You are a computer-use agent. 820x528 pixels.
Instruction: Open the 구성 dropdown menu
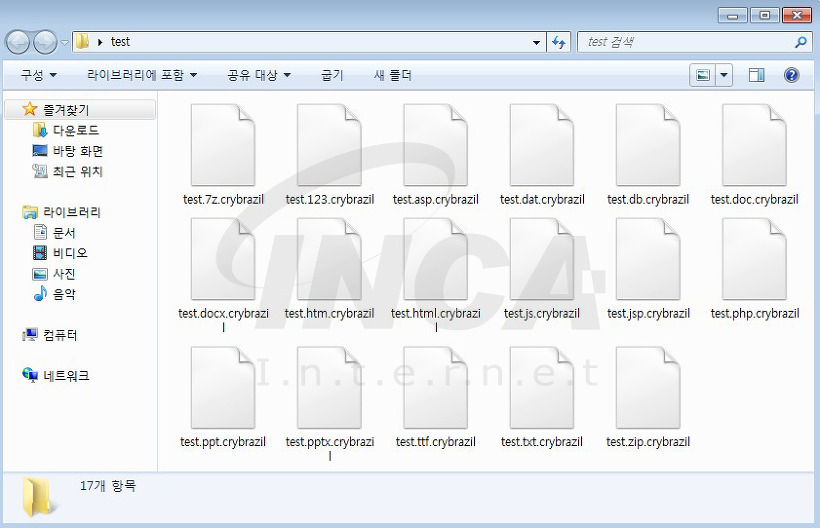click(38, 75)
